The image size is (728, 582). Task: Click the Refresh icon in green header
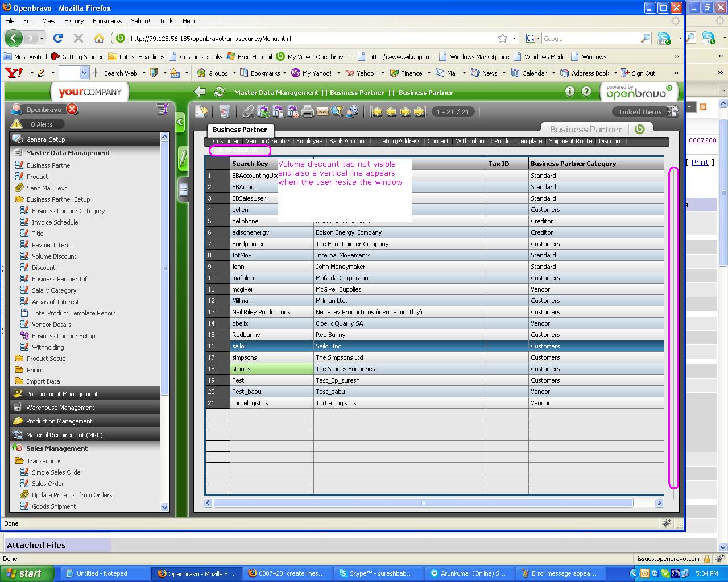(x=219, y=92)
